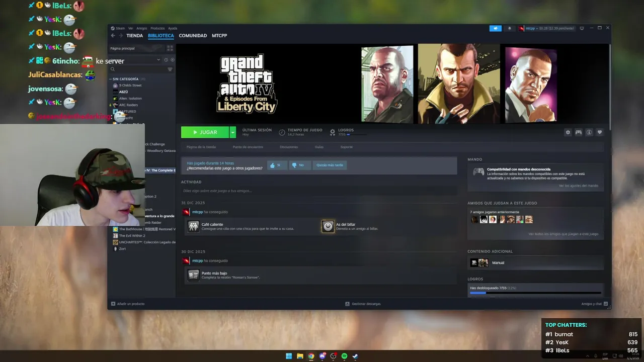Switch library to grid view icon
The image size is (644, 362).
170,48
